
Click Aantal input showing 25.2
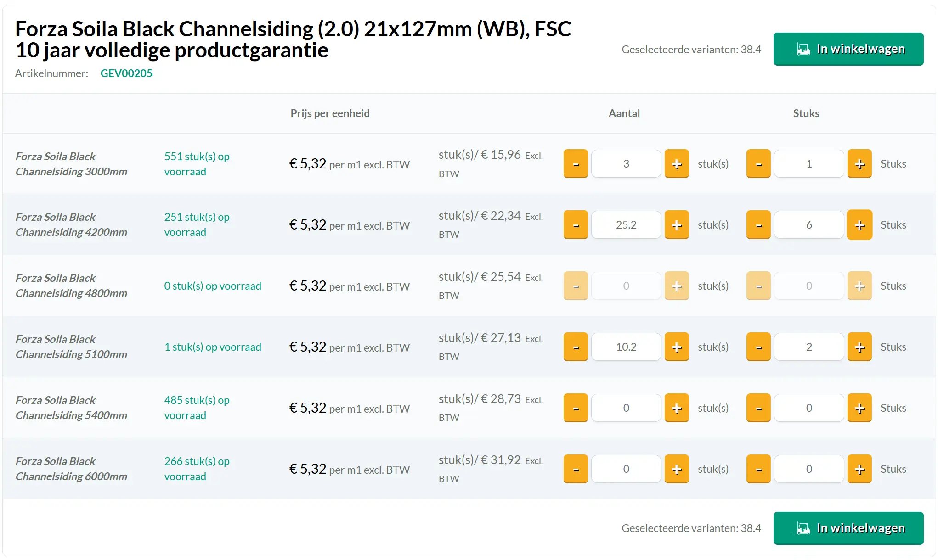pos(626,225)
